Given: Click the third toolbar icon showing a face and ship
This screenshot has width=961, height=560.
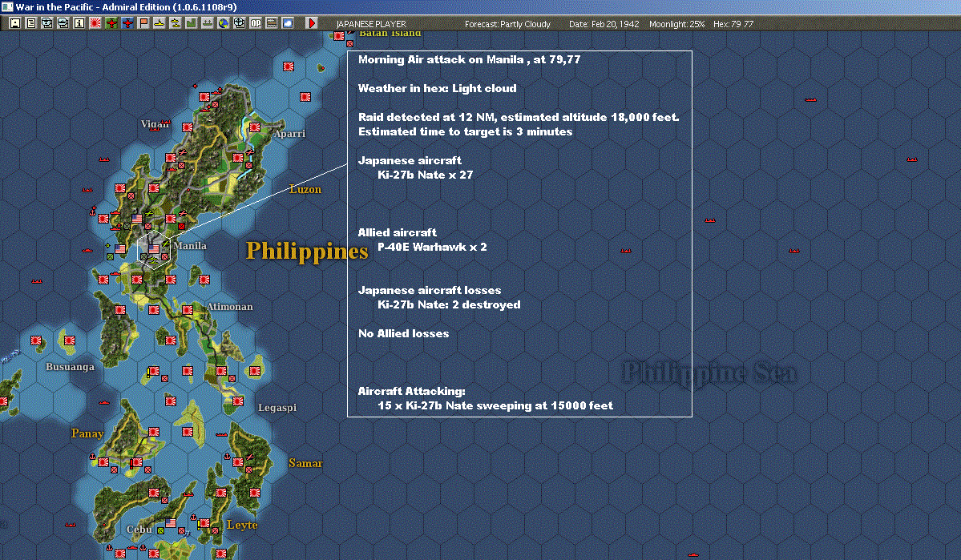Looking at the screenshot, I should (x=47, y=23).
